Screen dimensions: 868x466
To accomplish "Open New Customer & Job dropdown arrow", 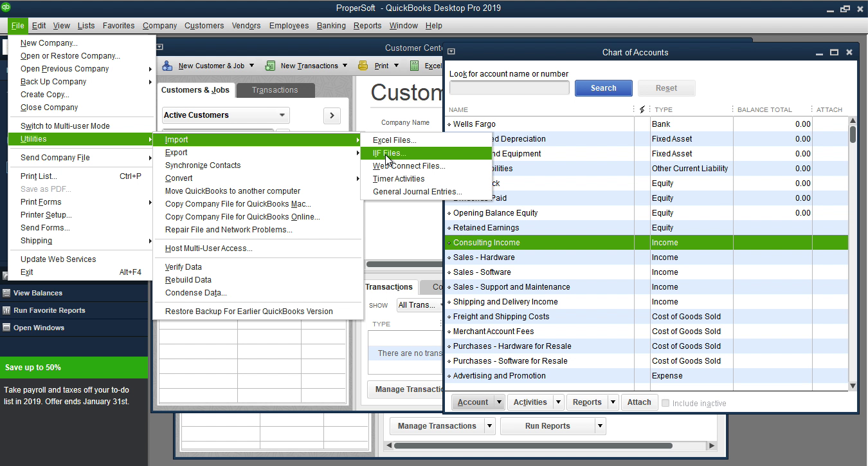I will point(251,66).
